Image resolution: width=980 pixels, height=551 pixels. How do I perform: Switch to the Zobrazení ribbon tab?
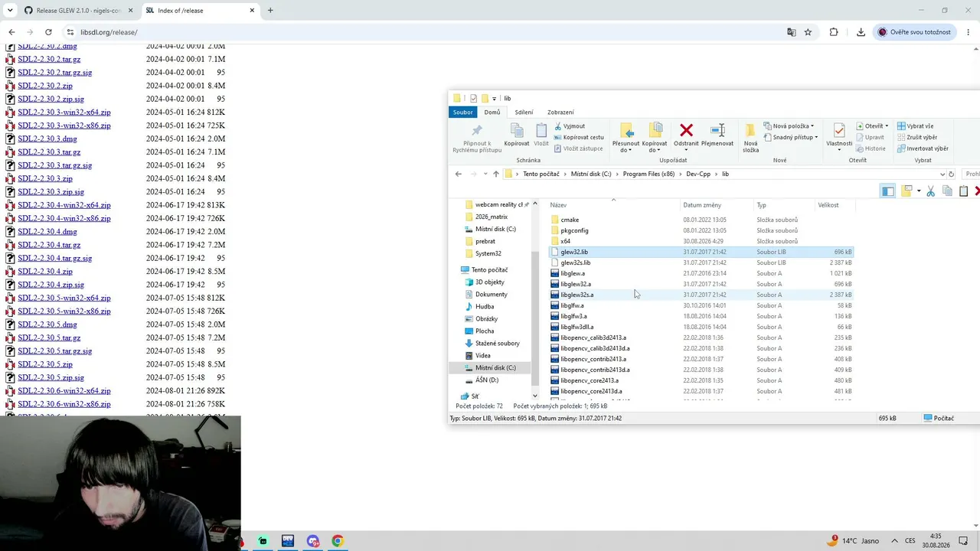point(560,112)
